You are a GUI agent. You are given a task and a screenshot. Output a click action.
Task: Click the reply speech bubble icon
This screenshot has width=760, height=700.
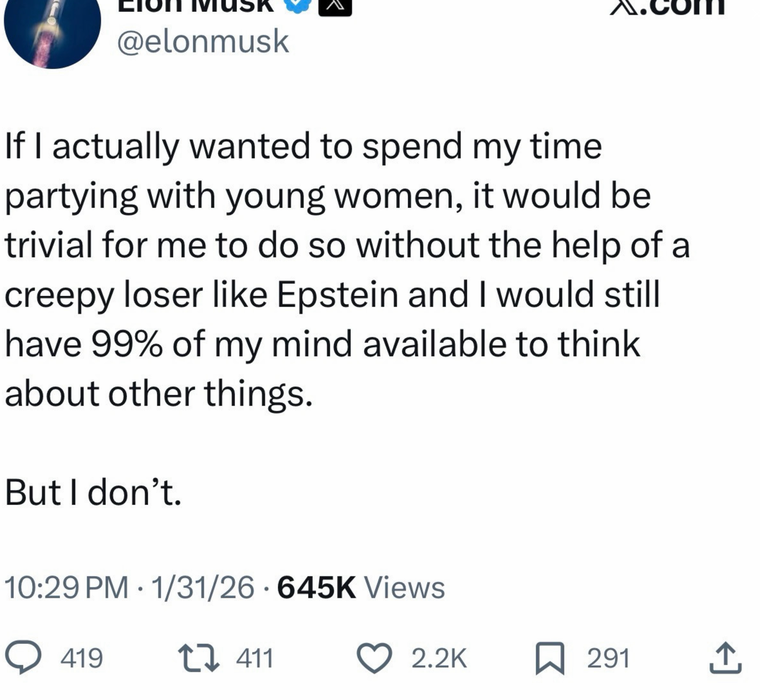point(23,658)
